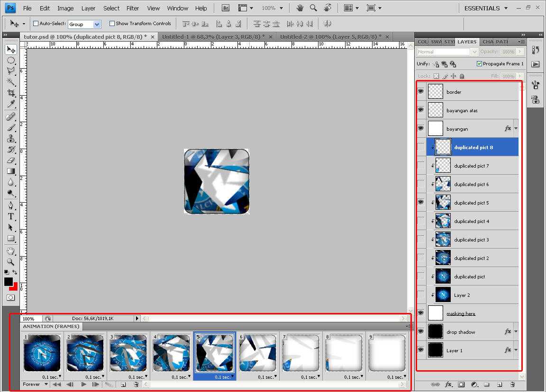Hide the masking here layer

tap(421, 312)
